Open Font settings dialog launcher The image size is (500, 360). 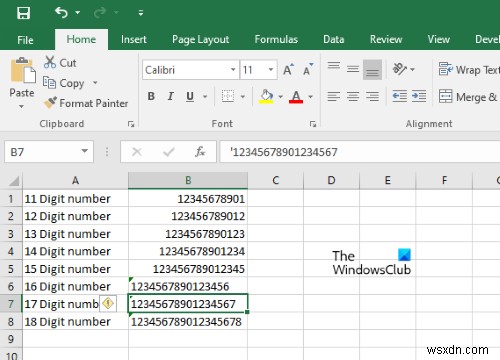pos(313,124)
